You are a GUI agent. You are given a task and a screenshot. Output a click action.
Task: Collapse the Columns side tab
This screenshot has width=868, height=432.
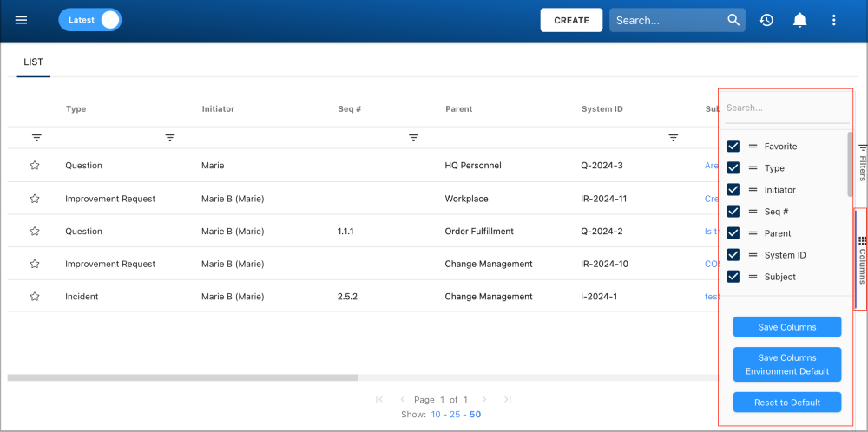point(862,259)
